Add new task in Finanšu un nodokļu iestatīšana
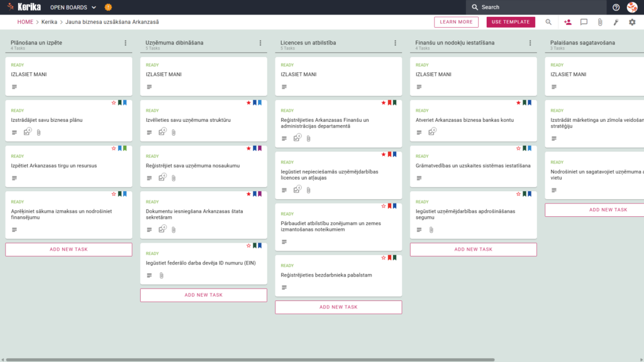Viewport: 644px width, 362px height. 473,250
